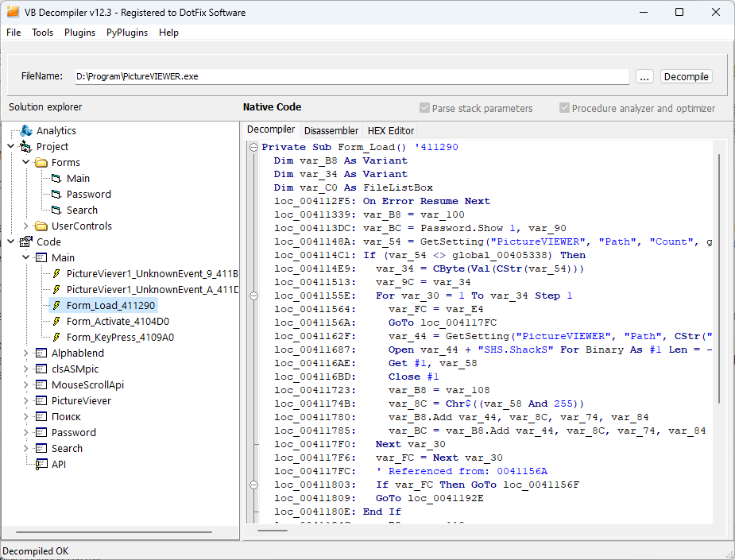Toggle Procedure analyzer and optimizer checkbox
Screen dimensions: 735x560
pos(564,108)
